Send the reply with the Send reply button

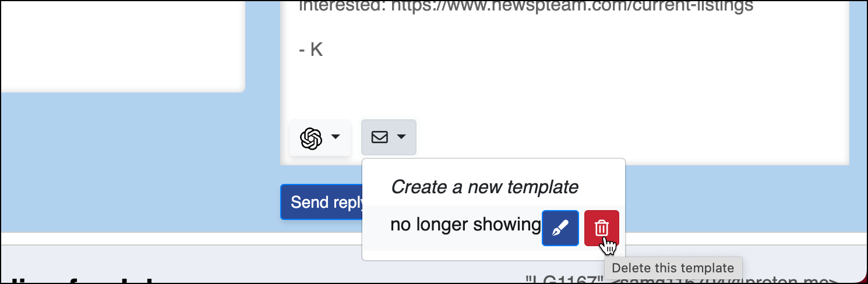point(322,202)
